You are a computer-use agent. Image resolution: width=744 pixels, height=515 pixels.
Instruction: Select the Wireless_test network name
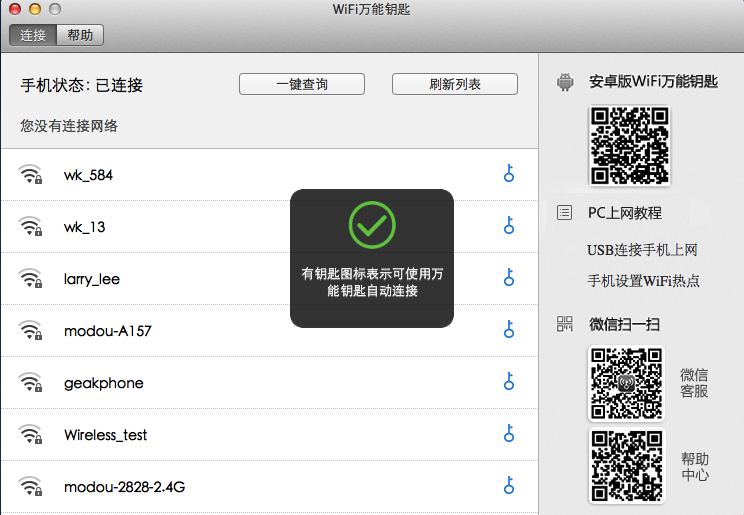click(105, 435)
